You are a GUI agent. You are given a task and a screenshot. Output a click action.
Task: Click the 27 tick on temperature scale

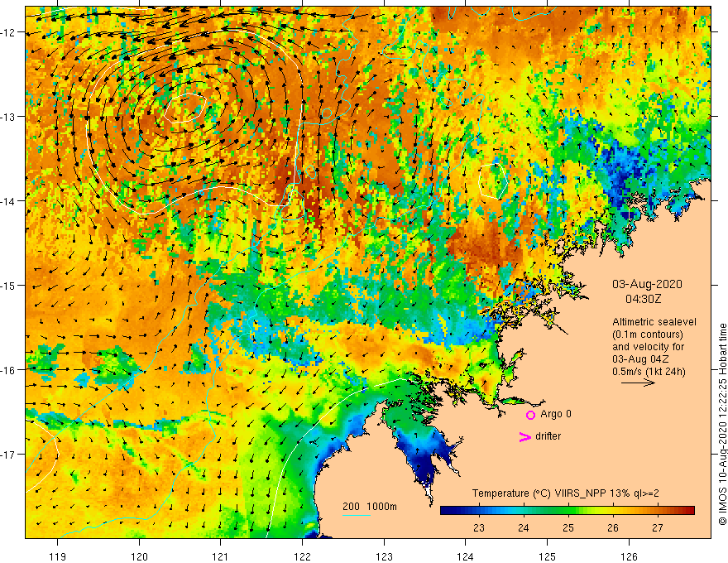coord(657,527)
